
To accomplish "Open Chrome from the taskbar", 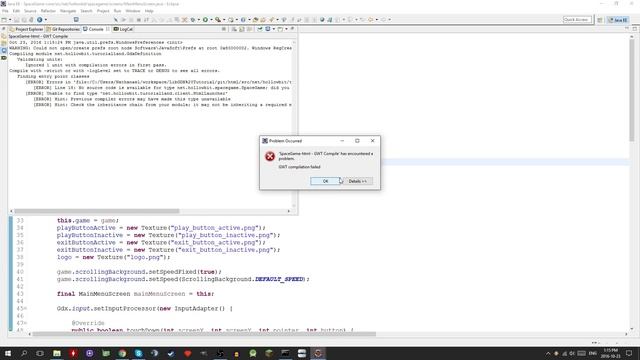I will 122,353.
